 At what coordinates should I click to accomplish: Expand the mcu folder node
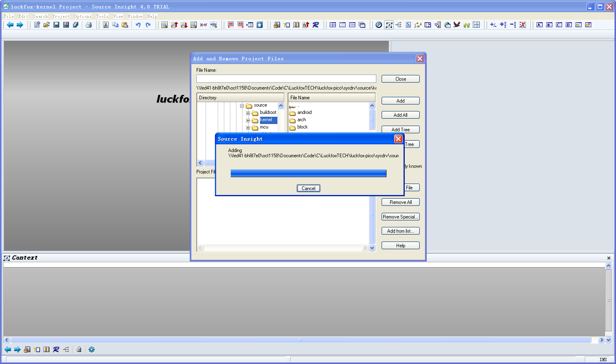coord(248,128)
